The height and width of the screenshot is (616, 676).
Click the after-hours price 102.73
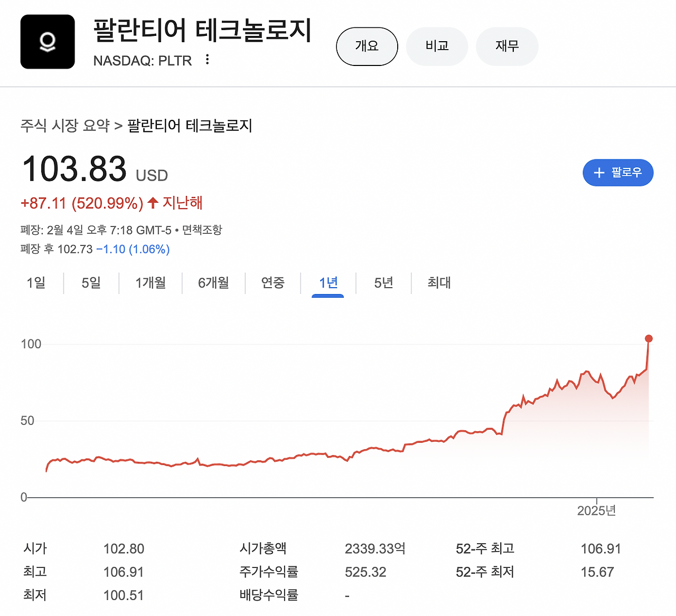tap(77, 249)
